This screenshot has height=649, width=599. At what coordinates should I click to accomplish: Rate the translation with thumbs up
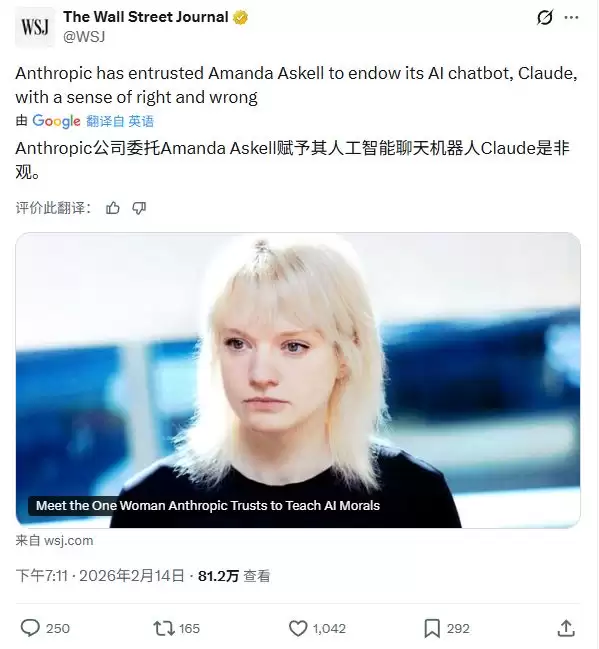point(113,208)
